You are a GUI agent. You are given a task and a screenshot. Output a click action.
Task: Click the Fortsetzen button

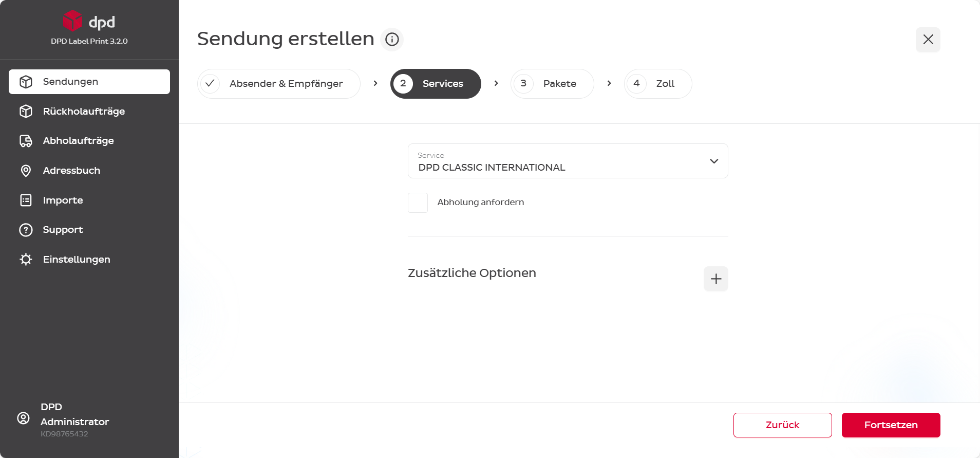891,425
